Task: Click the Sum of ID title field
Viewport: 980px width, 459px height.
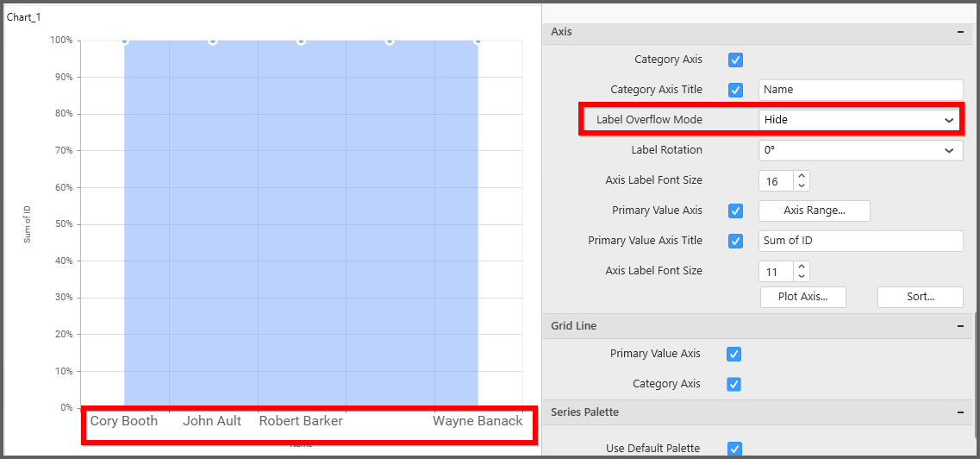Action: click(x=860, y=241)
